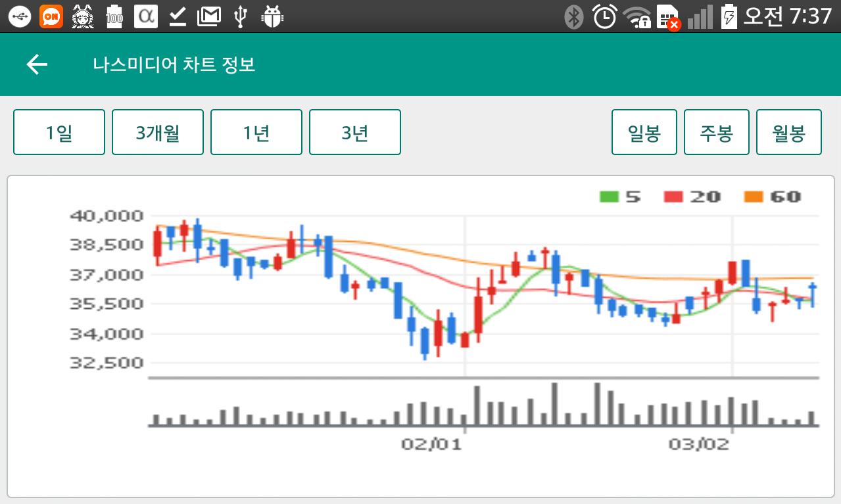
Task: Select the 3년 period button
Action: coord(355,132)
